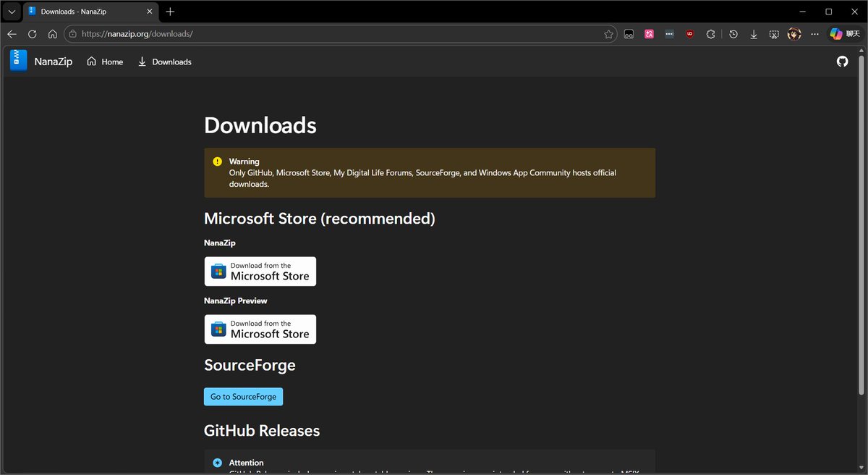
Task: Click Go to SourceForge button
Action: pyautogui.click(x=244, y=397)
